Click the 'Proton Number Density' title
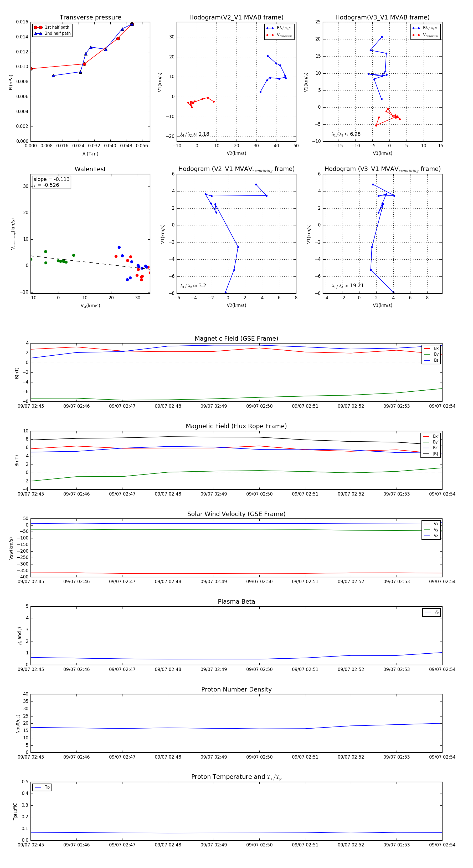This screenshot has width=473, height=868. [x=236, y=689]
